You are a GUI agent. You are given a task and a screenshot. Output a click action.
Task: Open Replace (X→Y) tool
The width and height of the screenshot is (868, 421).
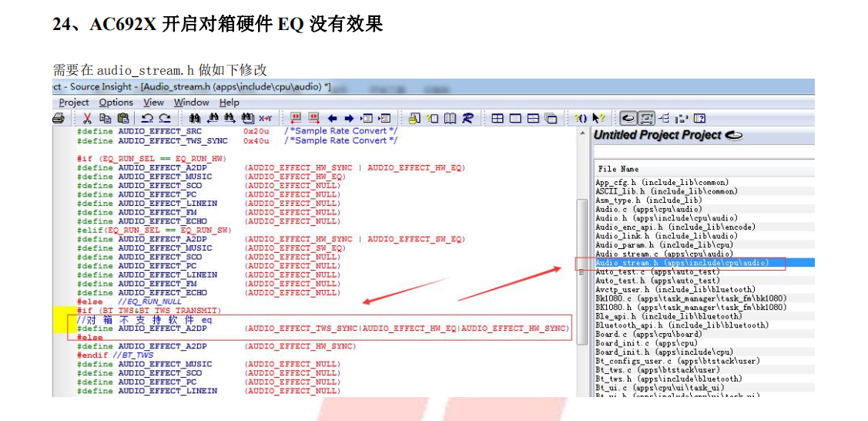(266, 118)
